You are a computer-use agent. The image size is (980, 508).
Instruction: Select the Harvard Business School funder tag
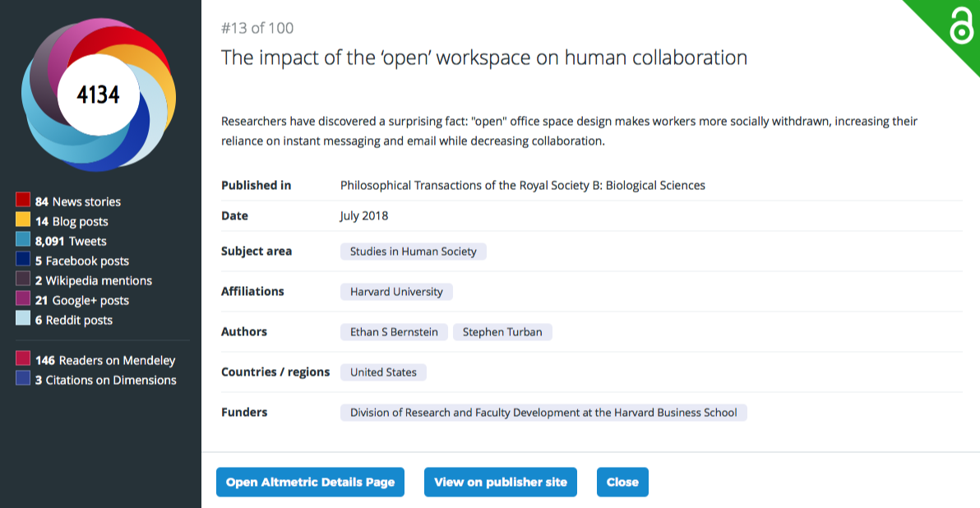[543, 413]
